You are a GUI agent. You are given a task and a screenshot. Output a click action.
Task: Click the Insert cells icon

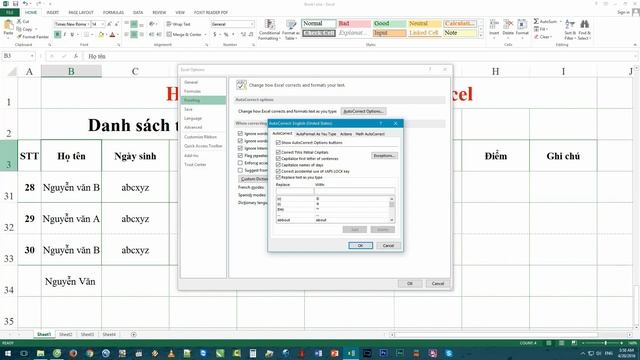(x=494, y=24)
